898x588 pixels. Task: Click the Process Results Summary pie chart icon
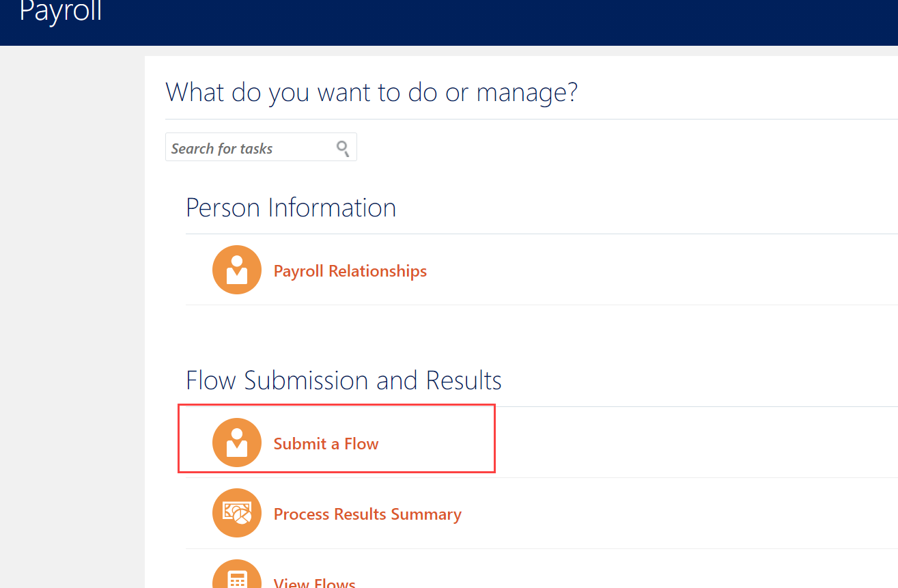[x=237, y=512]
